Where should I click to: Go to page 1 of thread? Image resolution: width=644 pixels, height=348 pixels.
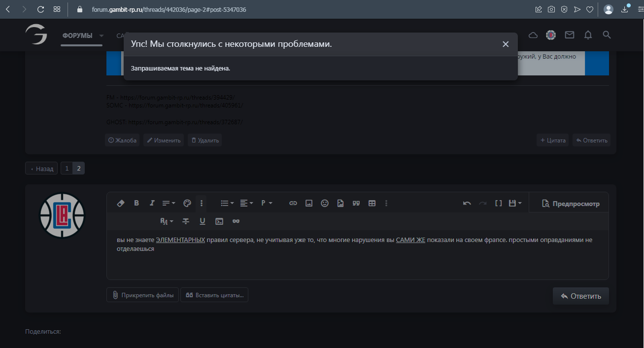click(67, 169)
